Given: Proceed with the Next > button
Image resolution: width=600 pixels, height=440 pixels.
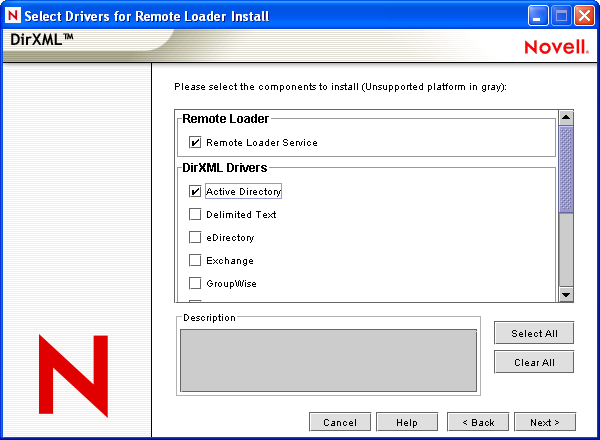Looking at the screenshot, I should pos(545,422).
